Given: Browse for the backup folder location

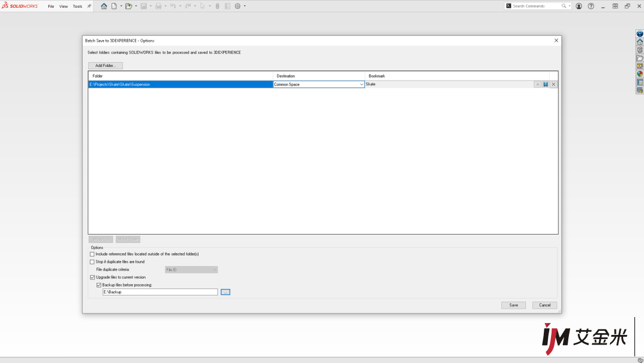Looking at the screenshot, I should coord(225,292).
